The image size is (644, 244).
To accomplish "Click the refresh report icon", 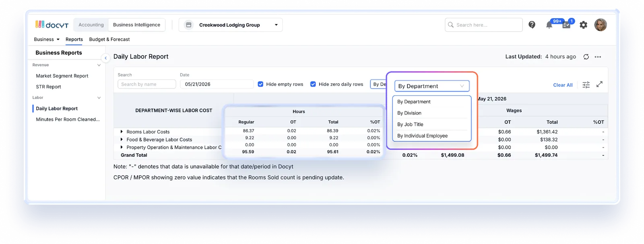I will click(586, 57).
